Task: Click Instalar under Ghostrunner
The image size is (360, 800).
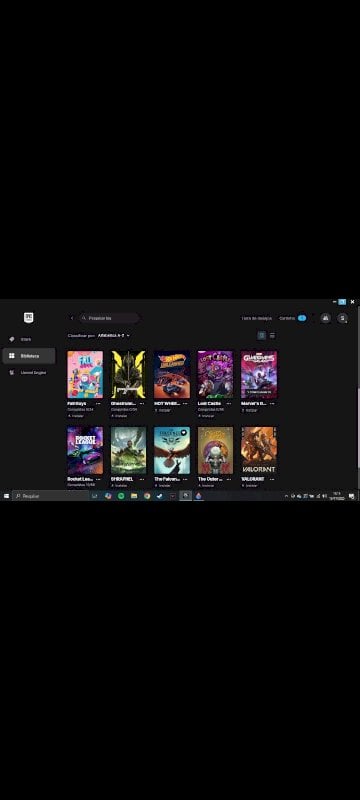Action: click(120, 416)
